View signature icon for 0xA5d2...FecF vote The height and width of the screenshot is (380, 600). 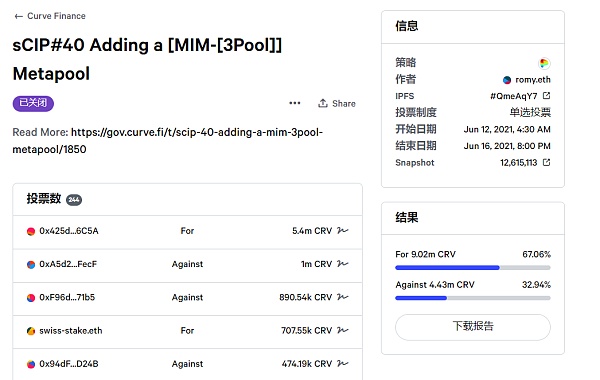[x=342, y=264]
